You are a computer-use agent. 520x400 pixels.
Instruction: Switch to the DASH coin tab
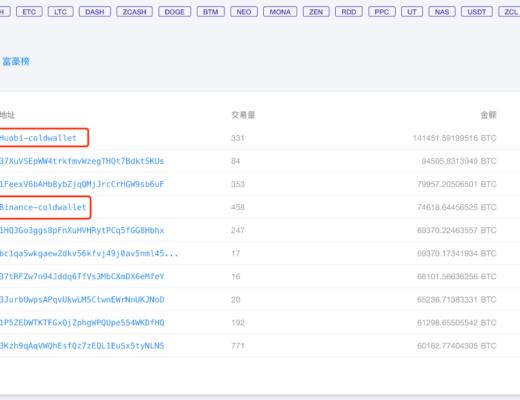95,12
